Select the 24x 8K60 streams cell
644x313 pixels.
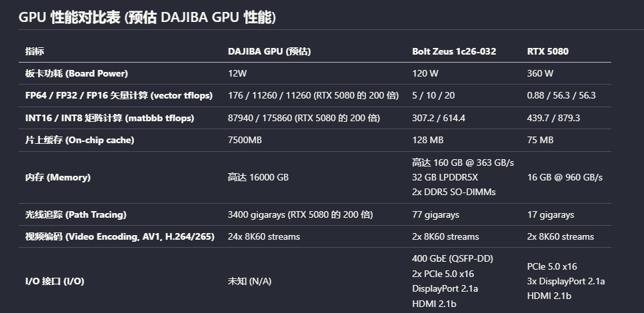click(264, 236)
